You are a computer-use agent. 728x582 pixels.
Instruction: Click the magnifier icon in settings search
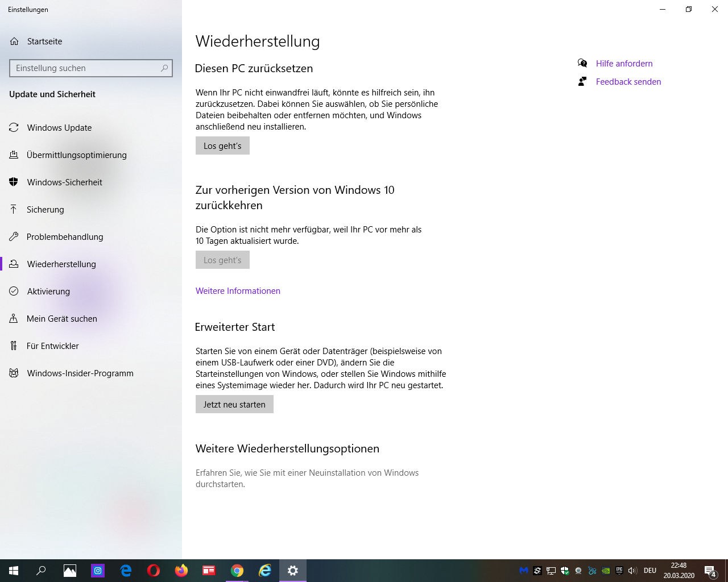[164, 68]
